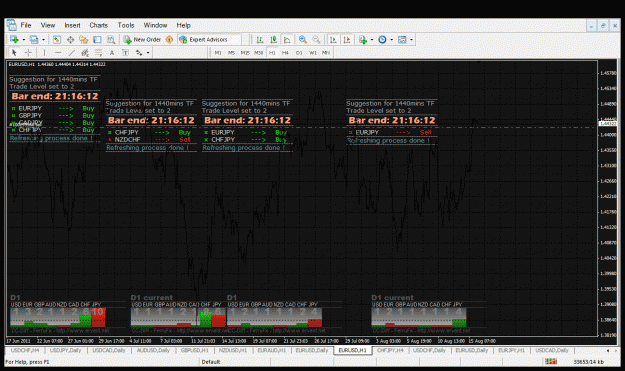Open a new chart with the plus icon

tap(14, 39)
